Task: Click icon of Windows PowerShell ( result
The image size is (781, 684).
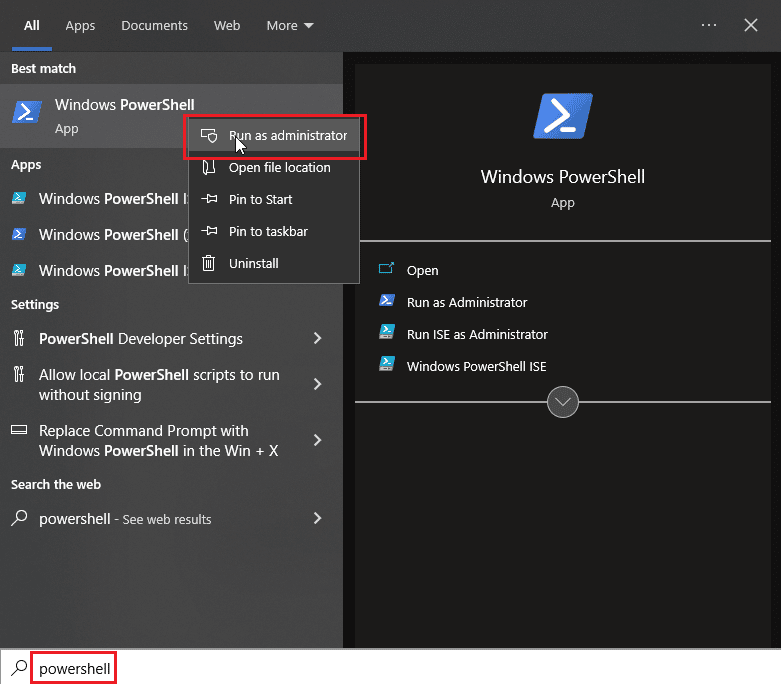Action: pyautogui.click(x=19, y=234)
